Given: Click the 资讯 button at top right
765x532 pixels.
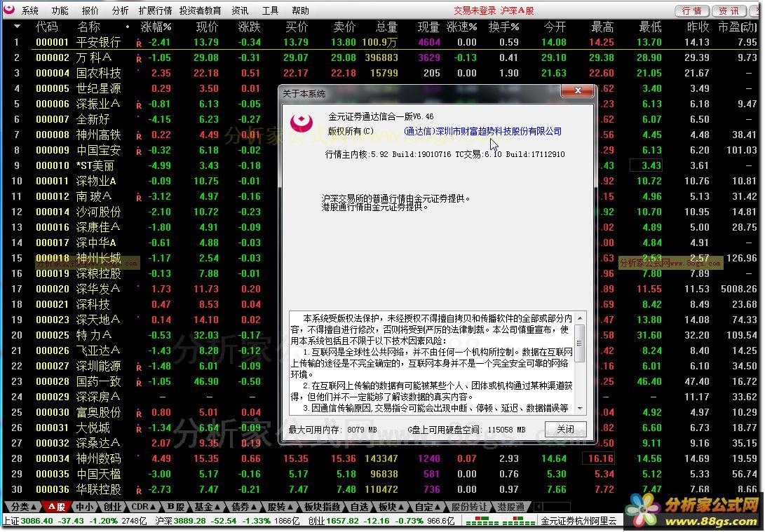Looking at the screenshot, I should [729, 11].
